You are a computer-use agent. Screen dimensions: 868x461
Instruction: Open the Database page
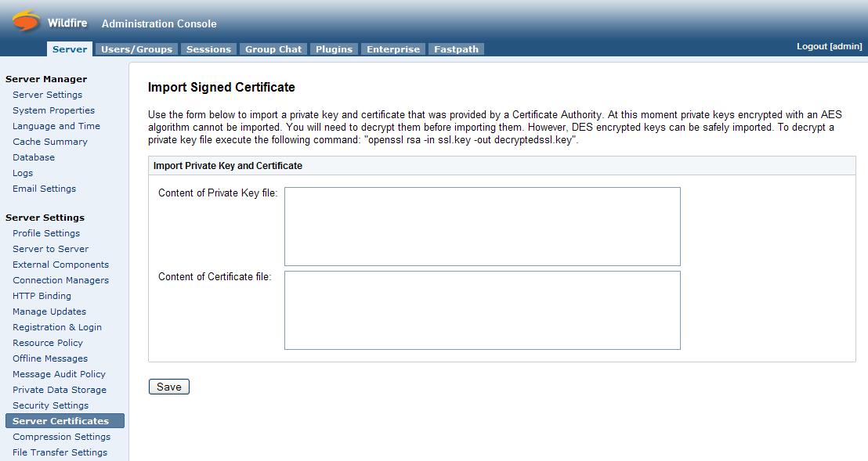(34, 157)
